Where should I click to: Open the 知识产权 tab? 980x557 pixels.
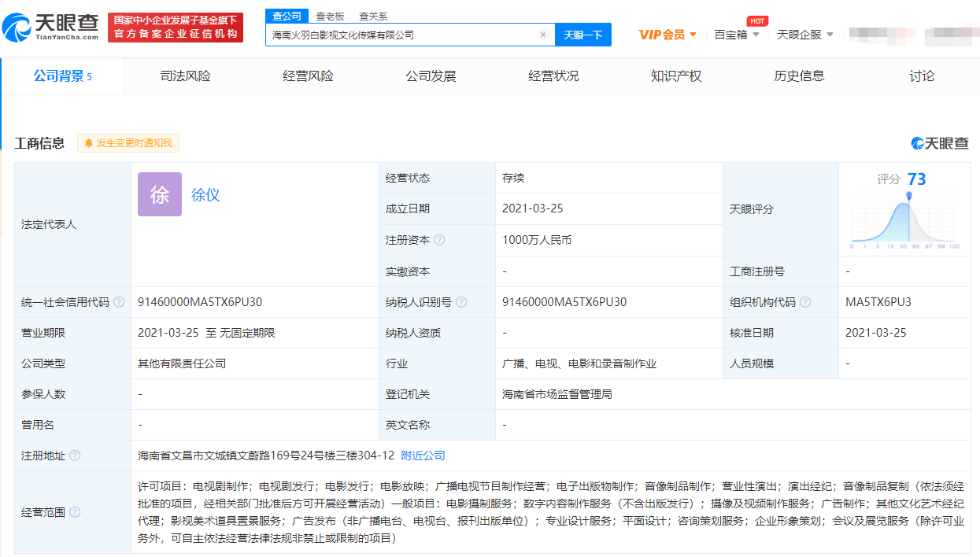tap(676, 76)
